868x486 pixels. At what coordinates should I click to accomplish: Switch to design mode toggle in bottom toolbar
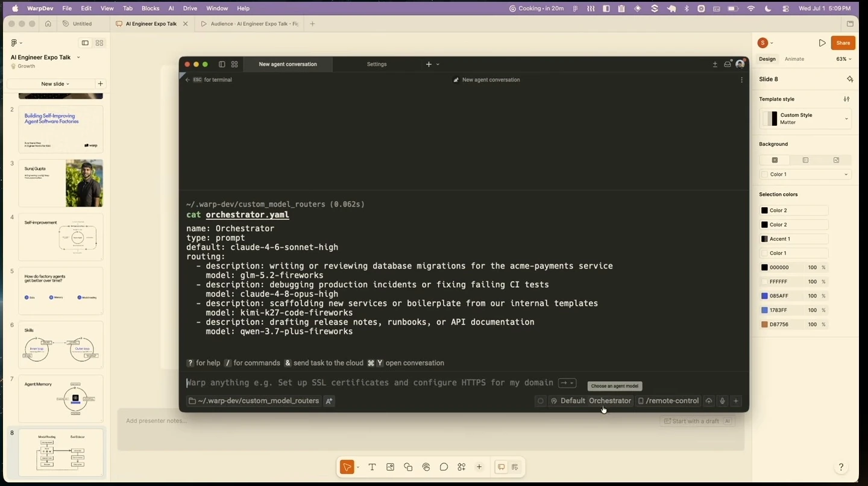coord(515,467)
